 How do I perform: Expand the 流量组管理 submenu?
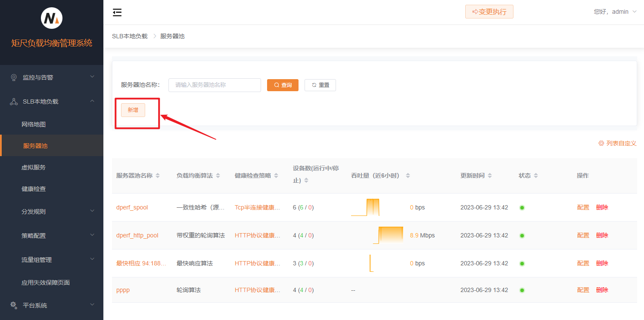(x=52, y=260)
